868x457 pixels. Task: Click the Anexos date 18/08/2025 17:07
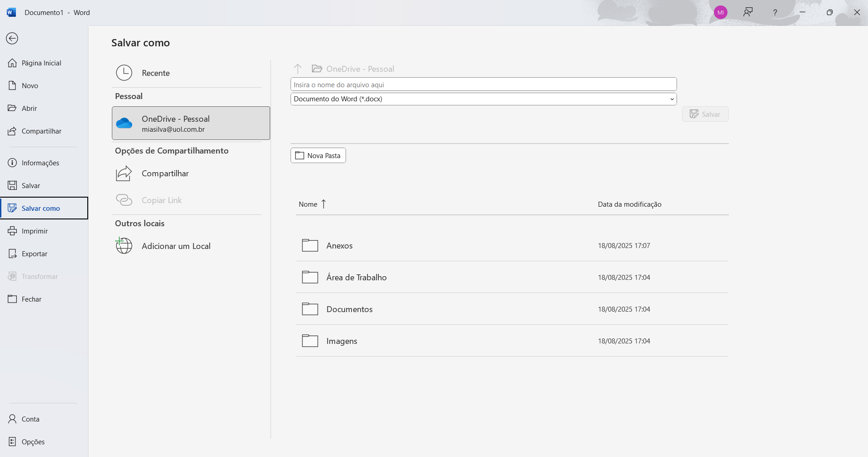pos(624,246)
